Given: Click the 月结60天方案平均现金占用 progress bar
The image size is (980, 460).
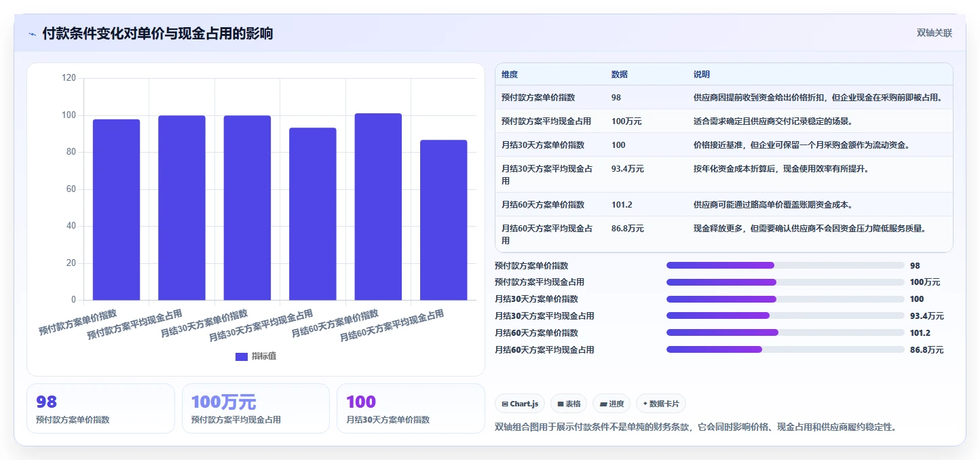Looking at the screenshot, I should pos(785,349).
